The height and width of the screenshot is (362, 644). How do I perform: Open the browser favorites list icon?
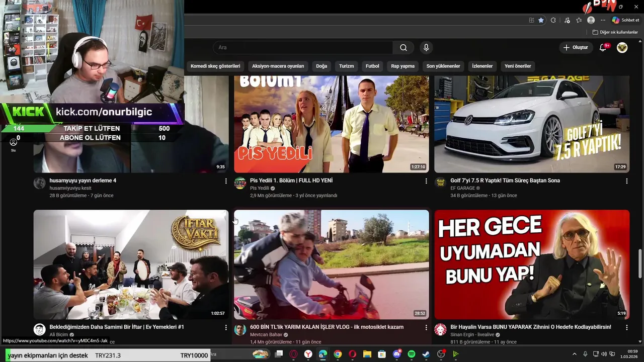click(579, 20)
